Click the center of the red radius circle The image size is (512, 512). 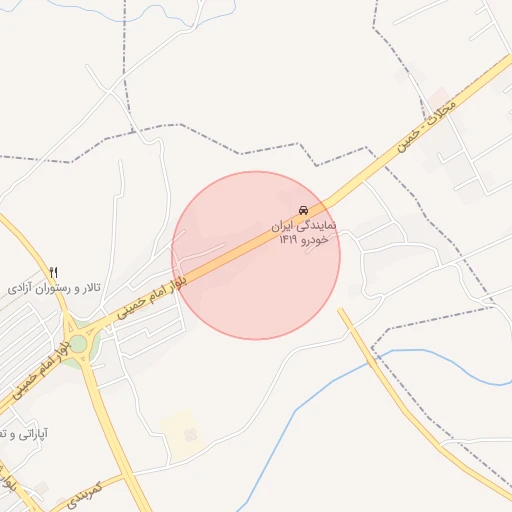(x=256, y=256)
